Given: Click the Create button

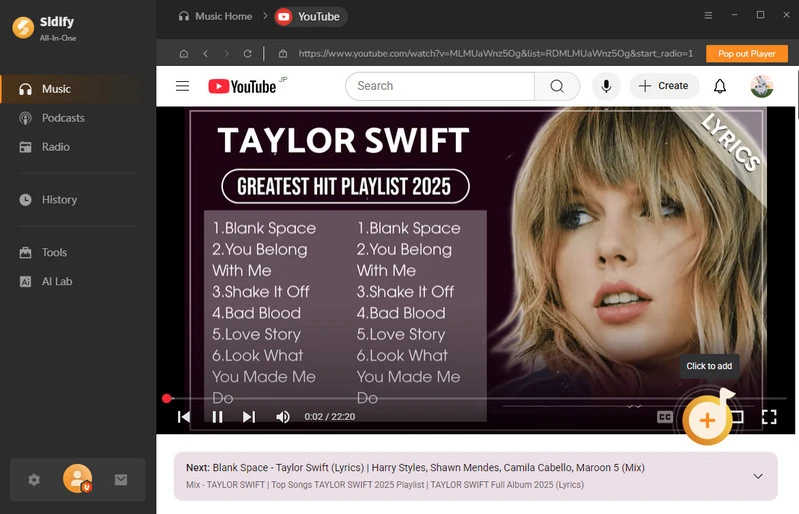Looking at the screenshot, I should (x=664, y=86).
